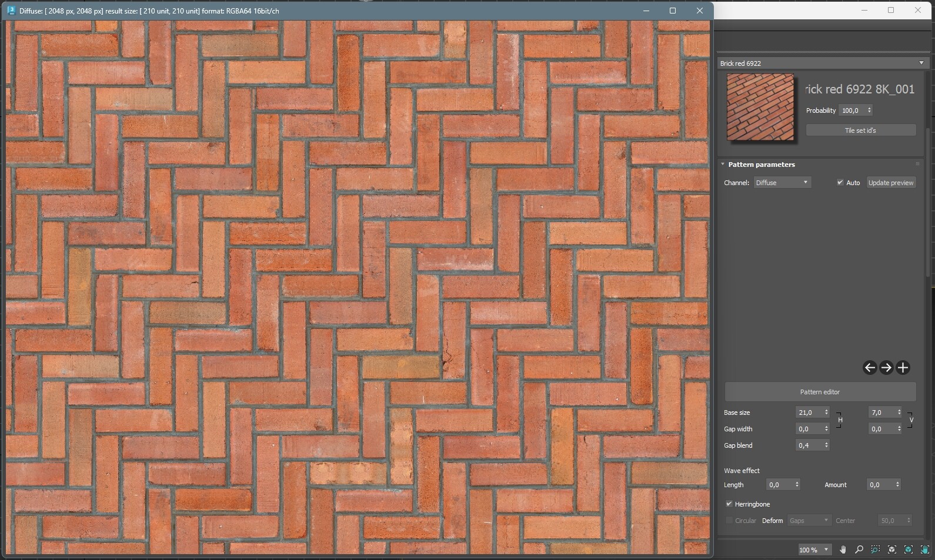Click the Zoom Extents cube icon
Viewport: 935px width, 560px height.
[892, 549]
